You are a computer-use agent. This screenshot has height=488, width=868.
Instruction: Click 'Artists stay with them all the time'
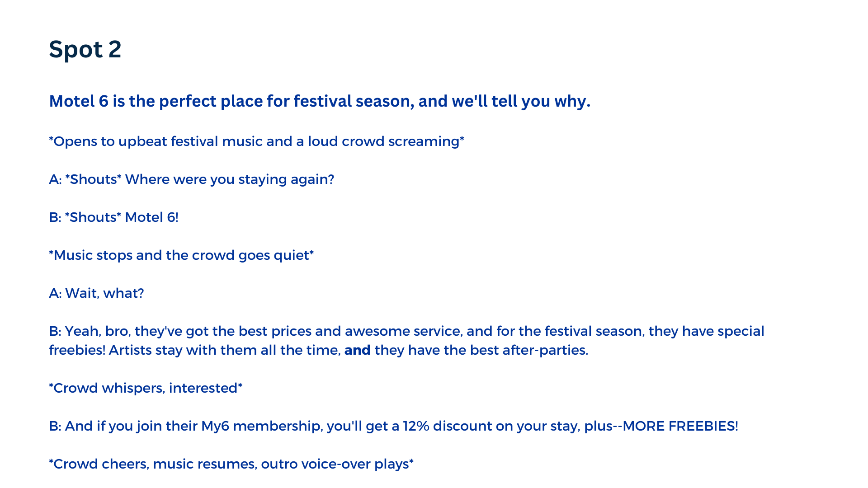(224, 350)
